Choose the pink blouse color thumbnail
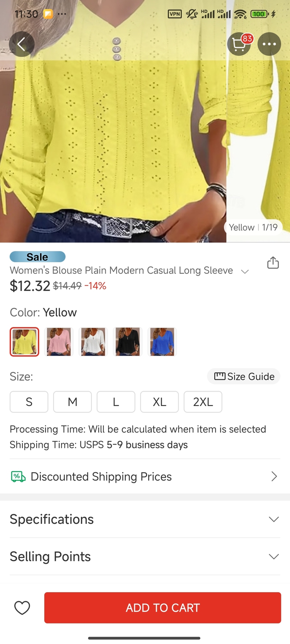Viewport: 290px width, 644px height. tap(59, 342)
